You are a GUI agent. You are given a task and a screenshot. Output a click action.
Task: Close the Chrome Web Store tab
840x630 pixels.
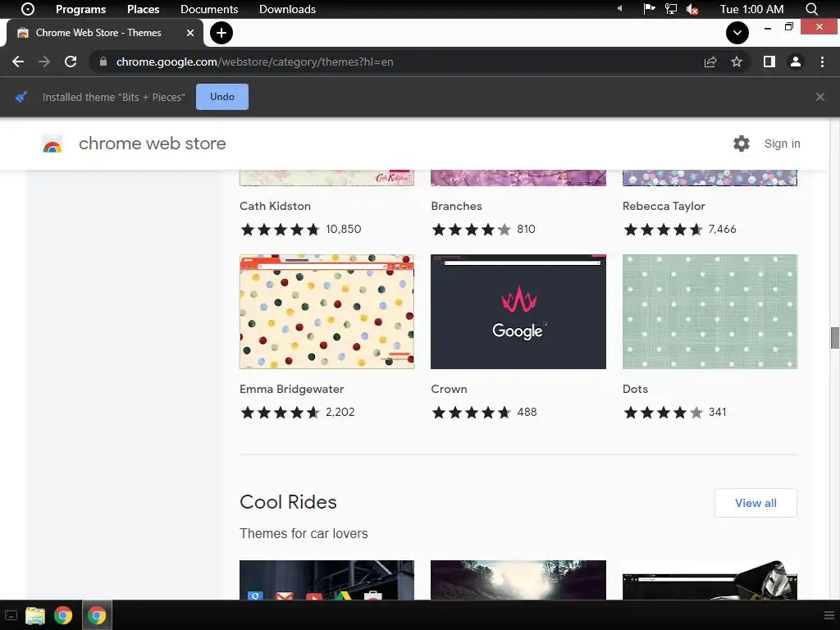pyautogui.click(x=190, y=33)
